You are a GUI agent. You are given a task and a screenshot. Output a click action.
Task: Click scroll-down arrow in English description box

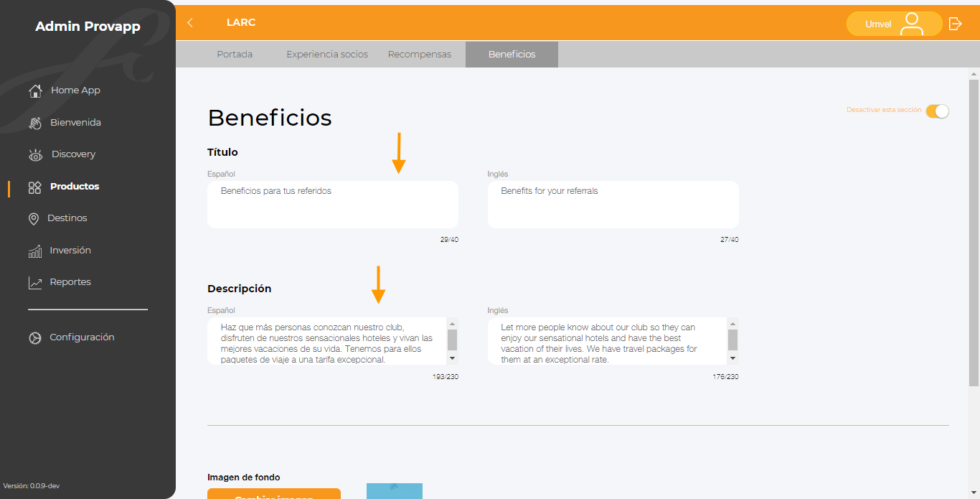pyautogui.click(x=732, y=358)
